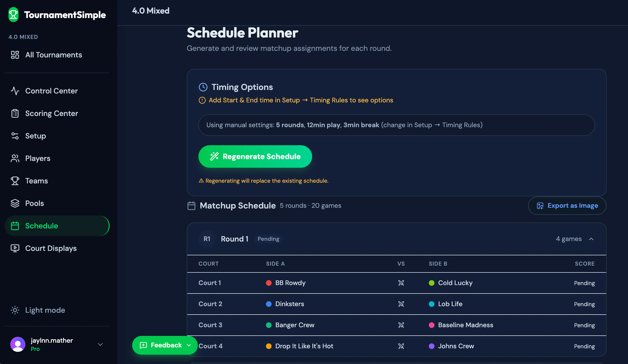Click the blue Dinksters color dot
628x364 pixels.
(x=269, y=304)
